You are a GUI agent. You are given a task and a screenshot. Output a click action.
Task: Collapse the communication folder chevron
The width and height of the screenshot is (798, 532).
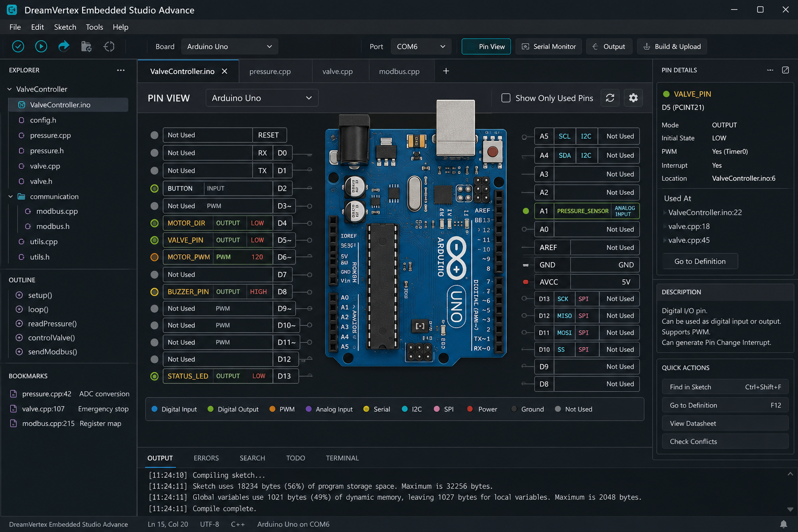pyautogui.click(x=10, y=196)
